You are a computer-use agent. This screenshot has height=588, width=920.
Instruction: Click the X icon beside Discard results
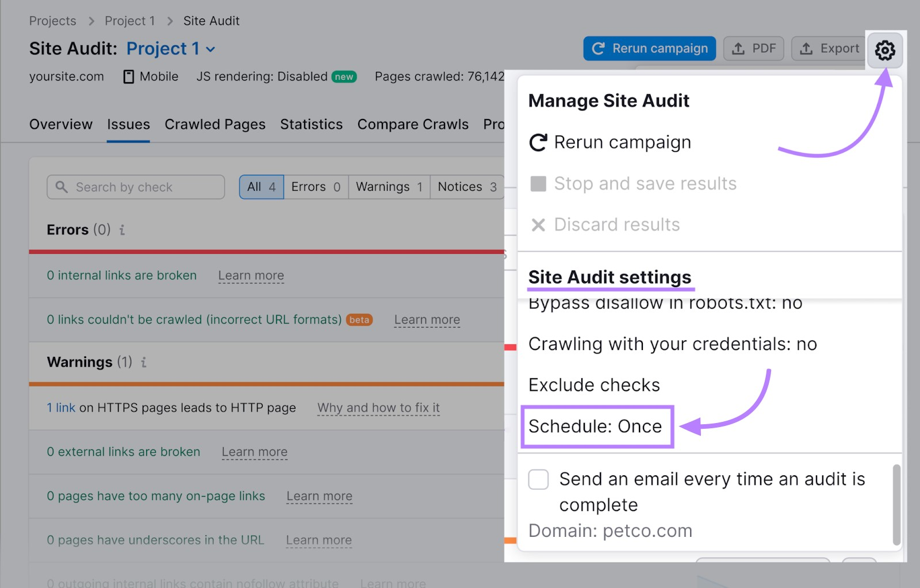(538, 225)
